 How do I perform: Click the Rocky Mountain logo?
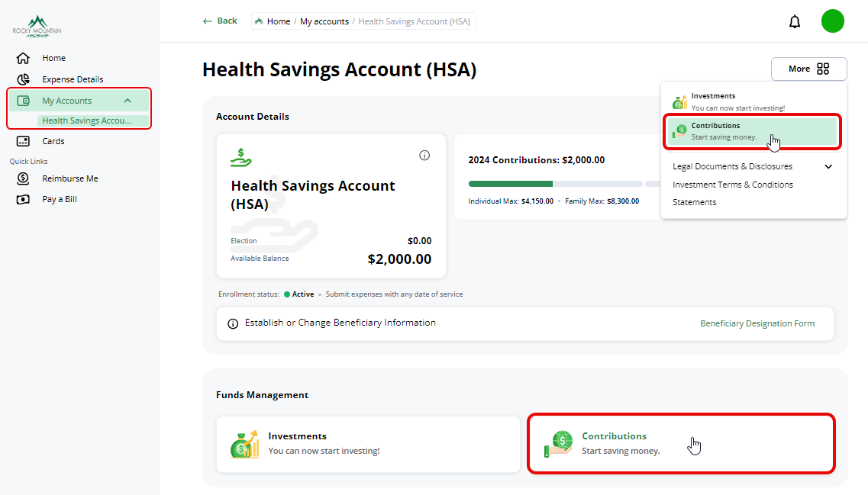pyautogui.click(x=37, y=27)
